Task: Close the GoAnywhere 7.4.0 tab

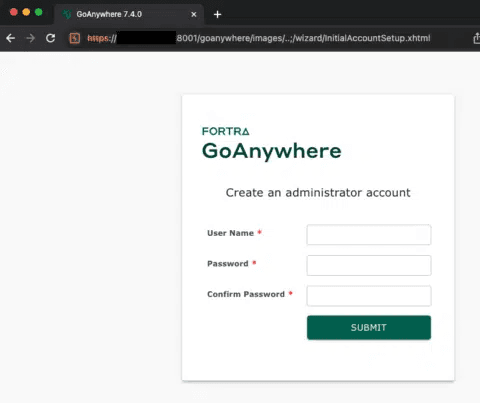Action: pyautogui.click(x=194, y=14)
